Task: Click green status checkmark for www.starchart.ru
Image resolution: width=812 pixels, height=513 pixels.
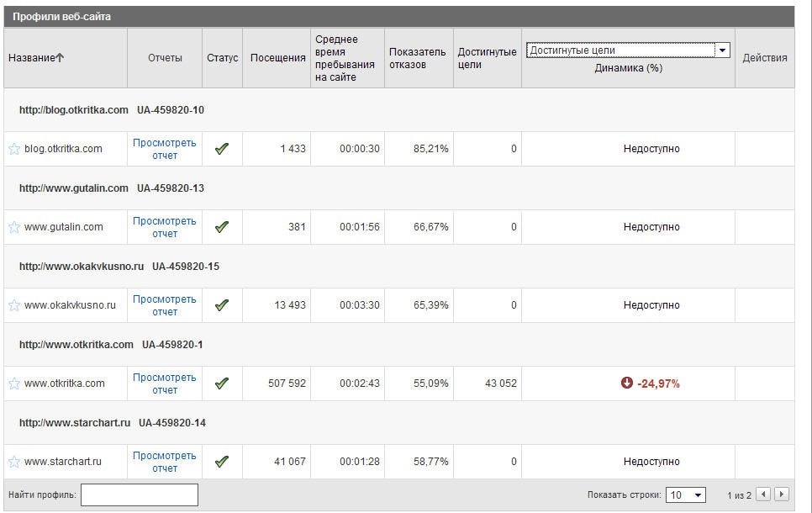Action: coord(222,462)
